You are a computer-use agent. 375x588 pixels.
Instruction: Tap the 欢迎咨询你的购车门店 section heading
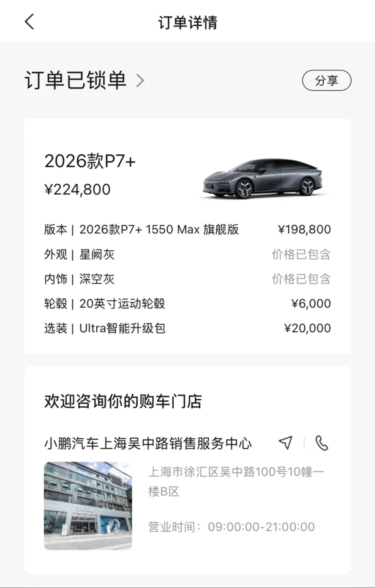[123, 401]
